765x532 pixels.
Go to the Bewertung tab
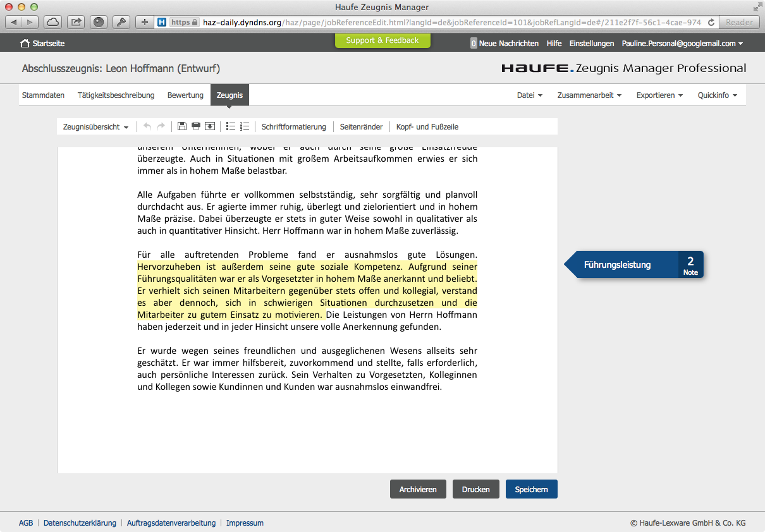click(185, 95)
